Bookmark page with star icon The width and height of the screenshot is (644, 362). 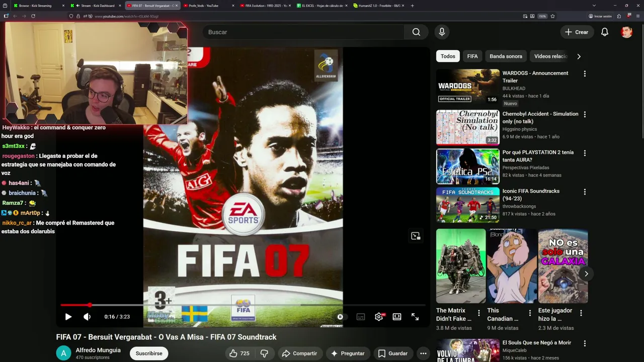click(552, 16)
